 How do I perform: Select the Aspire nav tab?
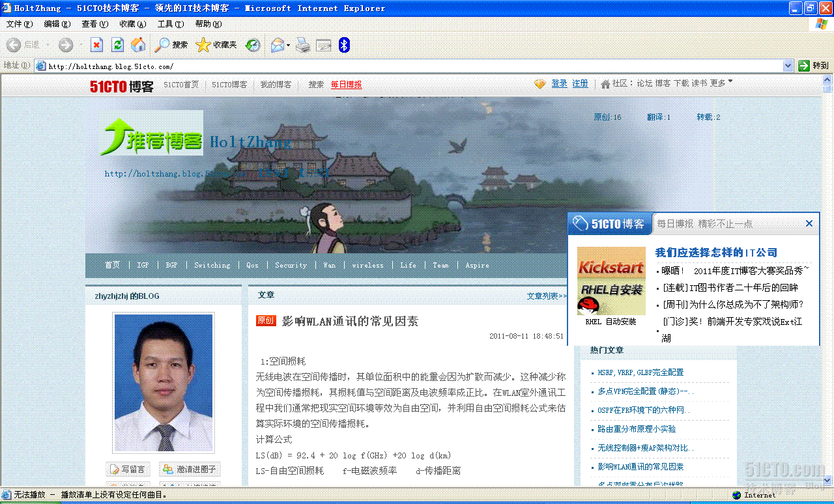[x=477, y=265]
